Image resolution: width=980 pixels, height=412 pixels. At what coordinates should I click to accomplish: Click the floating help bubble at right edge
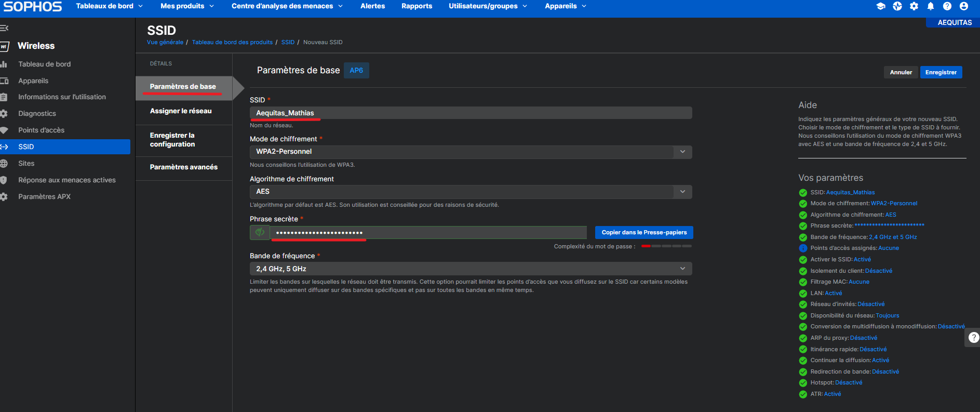click(973, 338)
